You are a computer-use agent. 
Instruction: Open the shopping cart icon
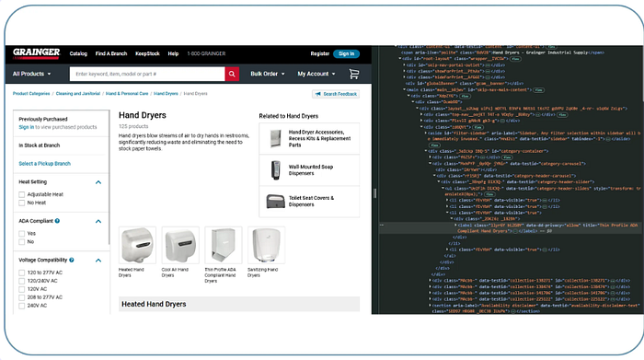tap(353, 74)
